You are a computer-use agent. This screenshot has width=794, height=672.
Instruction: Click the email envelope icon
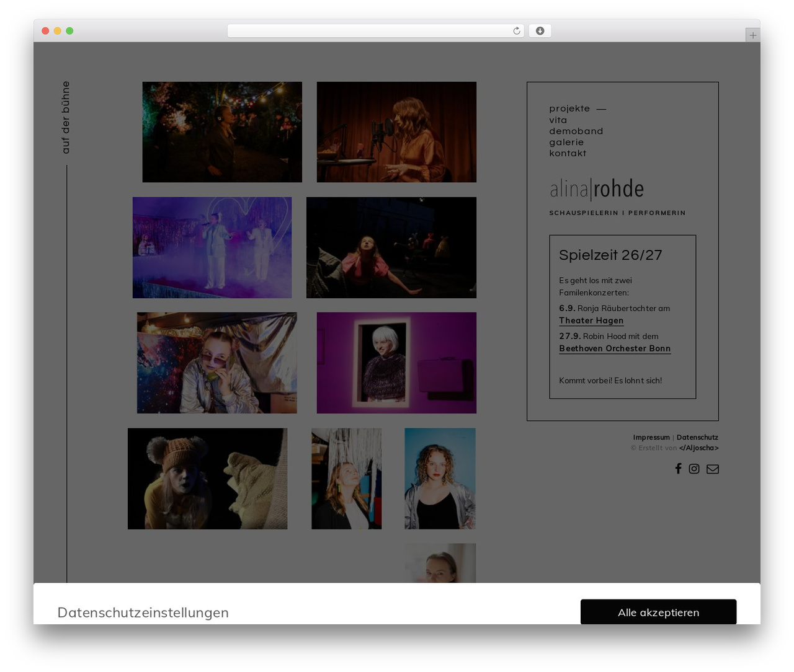pos(713,469)
